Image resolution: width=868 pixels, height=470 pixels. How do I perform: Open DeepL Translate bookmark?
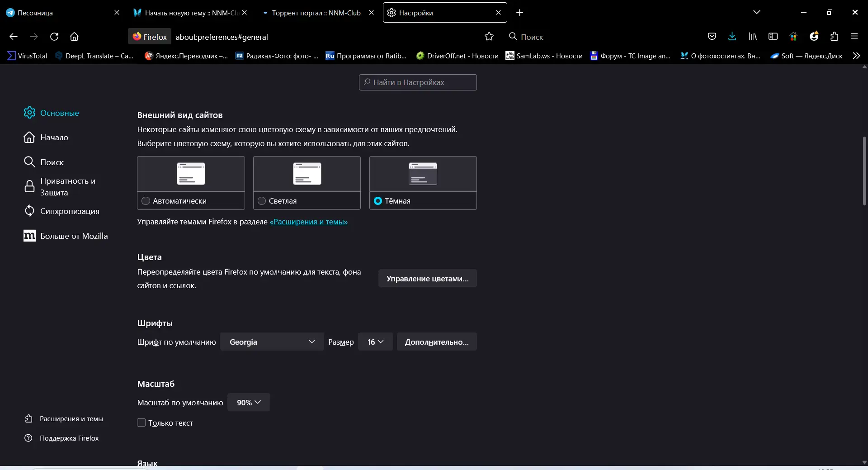[94, 56]
